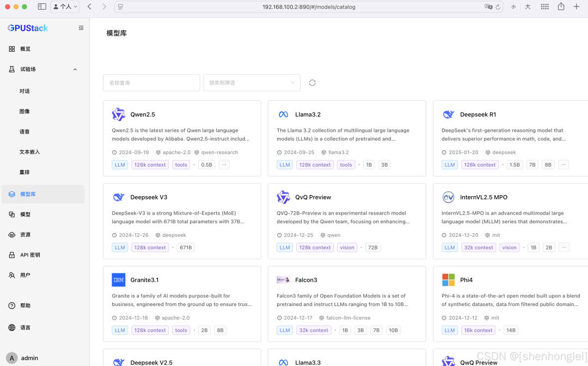Open the 按类别筛选 category filter dropdown
Image resolution: width=588 pixels, height=366 pixels.
252,83
